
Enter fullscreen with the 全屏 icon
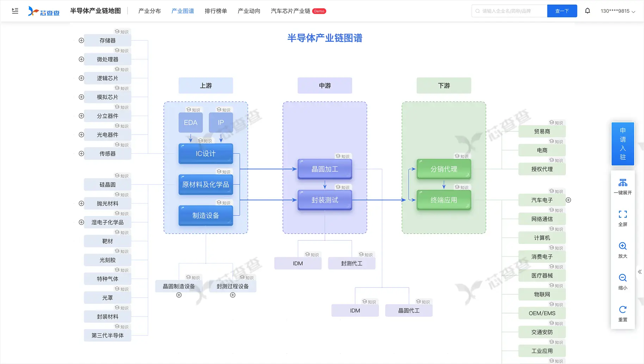pos(623,214)
